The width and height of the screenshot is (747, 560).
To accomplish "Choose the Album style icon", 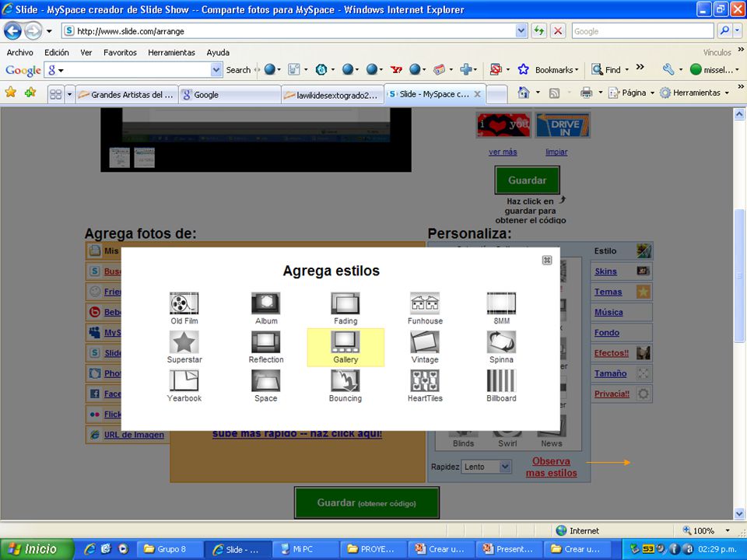I will (x=266, y=303).
